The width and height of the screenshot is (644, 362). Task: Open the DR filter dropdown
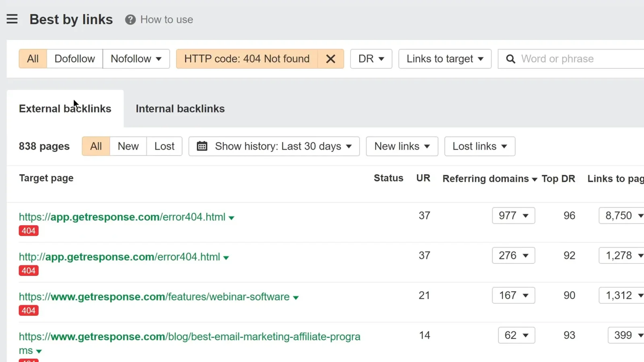pos(371,59)
